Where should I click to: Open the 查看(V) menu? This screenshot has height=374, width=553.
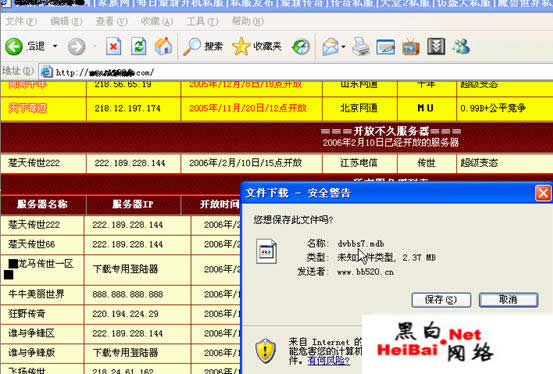pyautogui.click(x=112, y=22)
